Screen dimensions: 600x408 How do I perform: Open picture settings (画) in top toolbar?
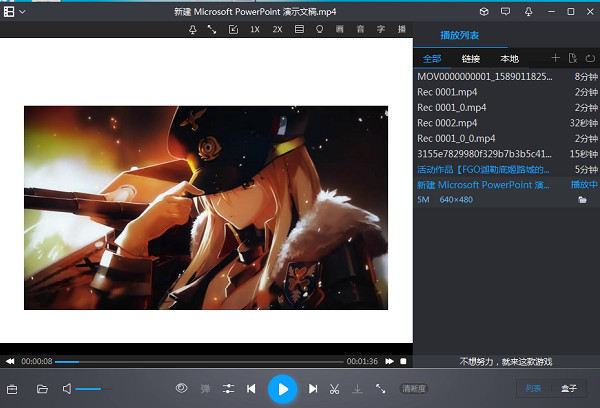pyautogui.click(x=340, y=29)
